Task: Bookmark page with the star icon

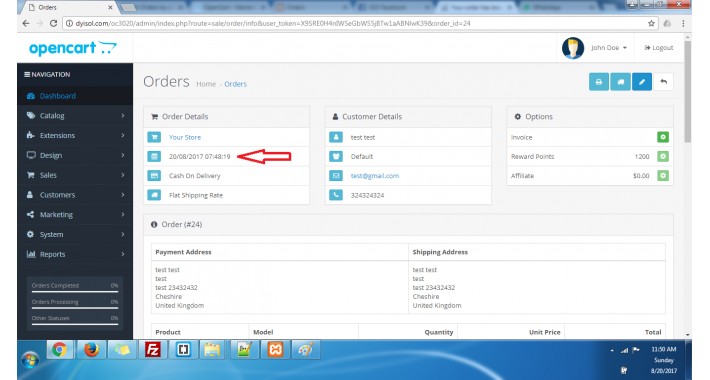Action: coord(651,23)
